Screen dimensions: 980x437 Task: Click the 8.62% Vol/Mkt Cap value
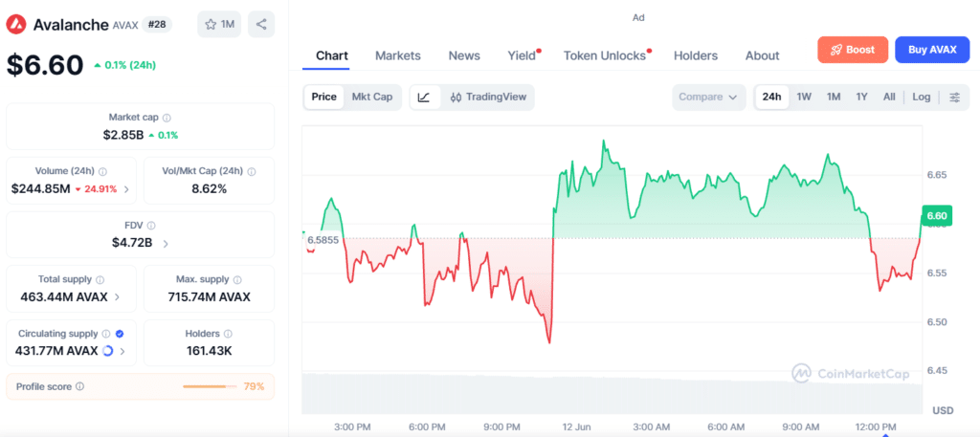click(210, 188)
